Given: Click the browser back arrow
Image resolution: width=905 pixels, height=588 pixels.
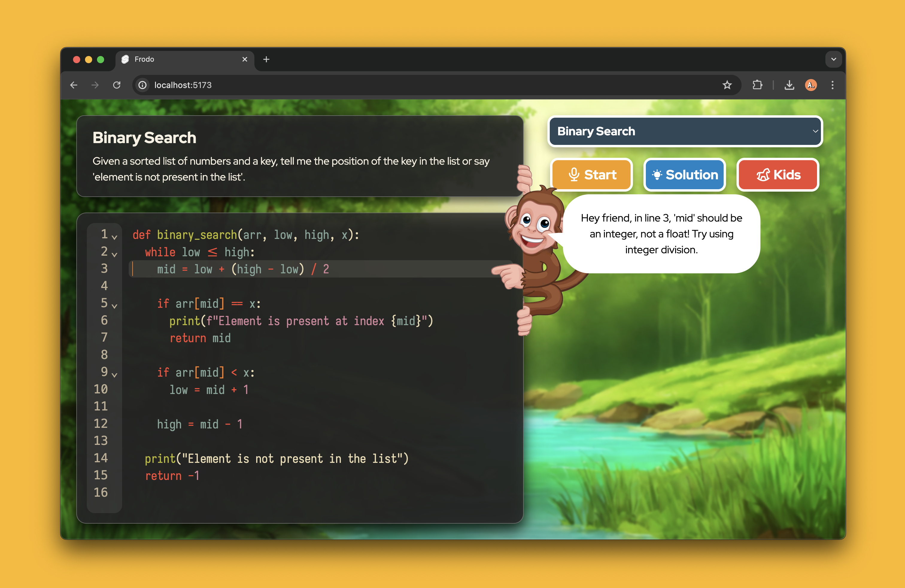Looking at the screenshot, I should coord(74,85).
